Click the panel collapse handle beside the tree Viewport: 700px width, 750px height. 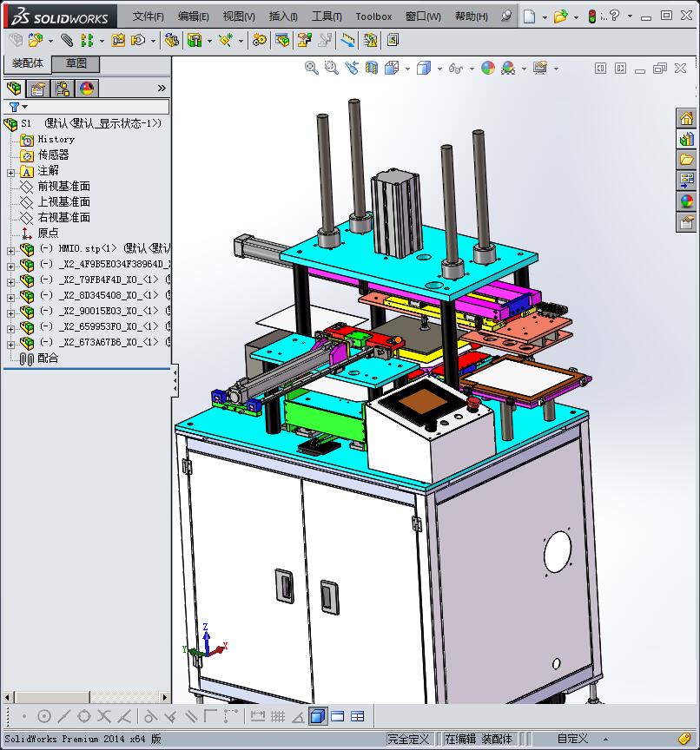175,381
